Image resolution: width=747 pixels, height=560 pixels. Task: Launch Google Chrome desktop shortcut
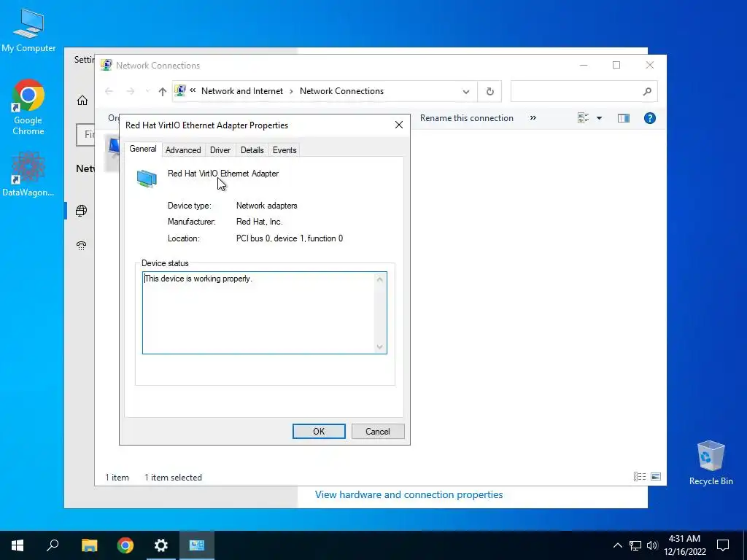28,107
